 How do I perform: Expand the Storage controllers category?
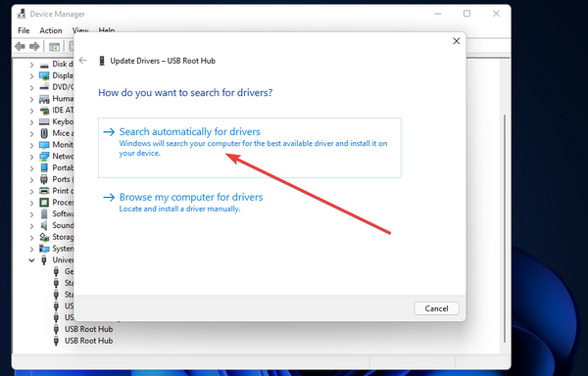click(x=32, y=238)
